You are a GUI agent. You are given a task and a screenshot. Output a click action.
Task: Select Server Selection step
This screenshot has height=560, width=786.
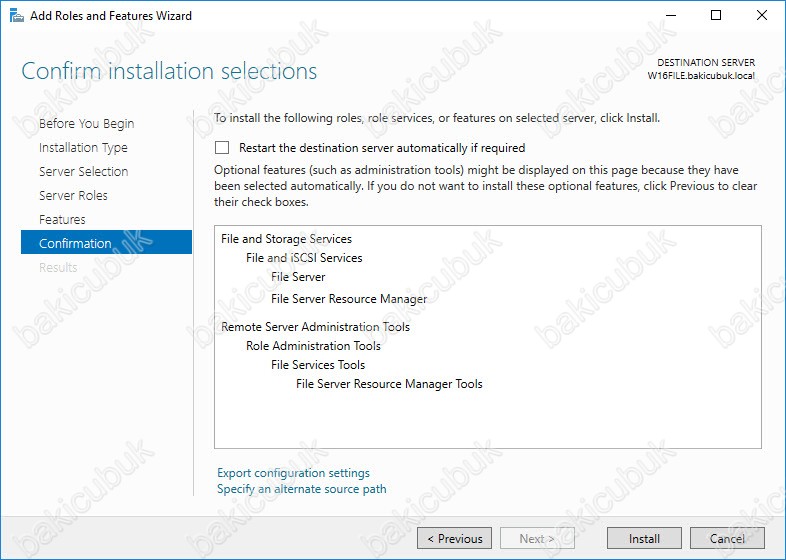pyautogui.click(x=84, y=171)
